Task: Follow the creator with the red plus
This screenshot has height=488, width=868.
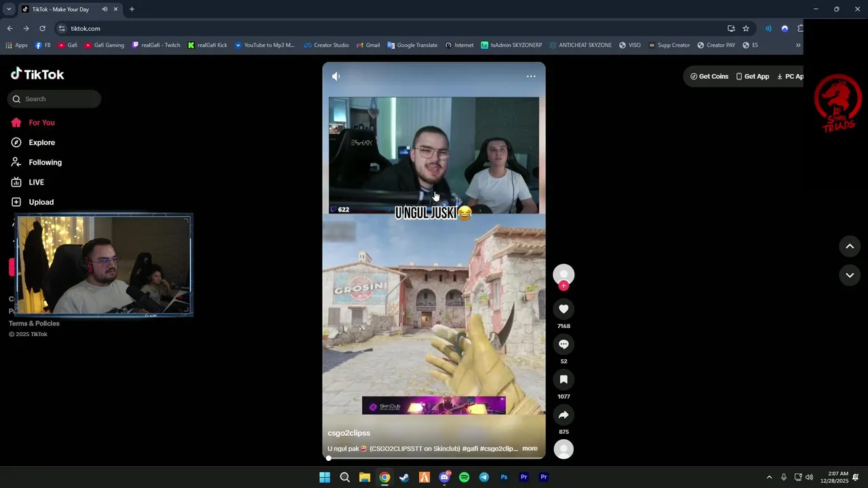Action: tap(564, 286)
